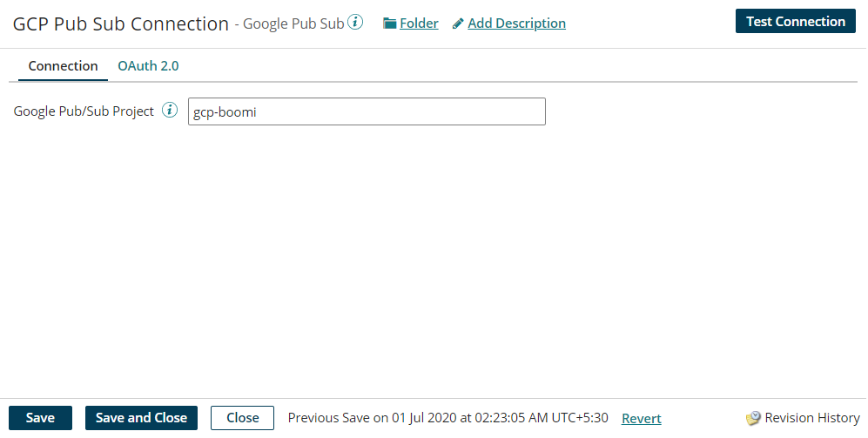Screen dimensions: 868x438
Task: Click the Google Pub/Sub Project field label
Action: point(84,111)
